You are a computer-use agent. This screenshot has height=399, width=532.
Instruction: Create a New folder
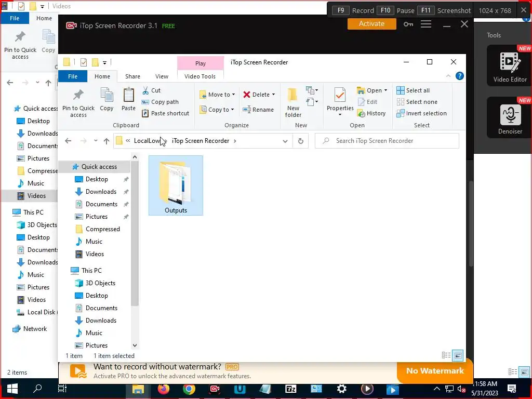[293, 103]
